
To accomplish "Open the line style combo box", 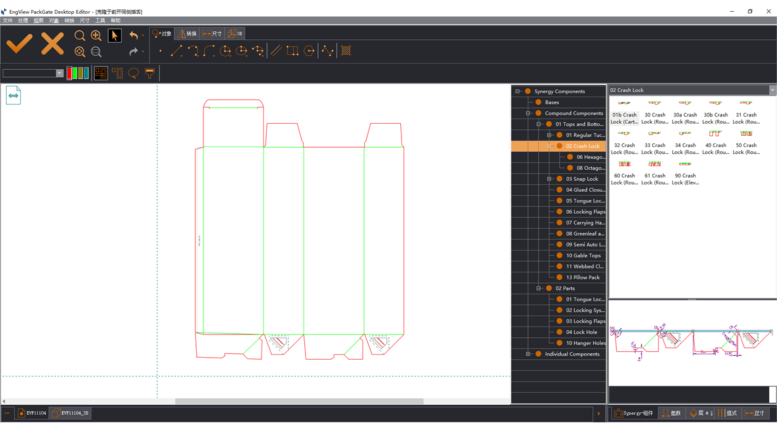I will pyautogui.click(x=33, y=73).
